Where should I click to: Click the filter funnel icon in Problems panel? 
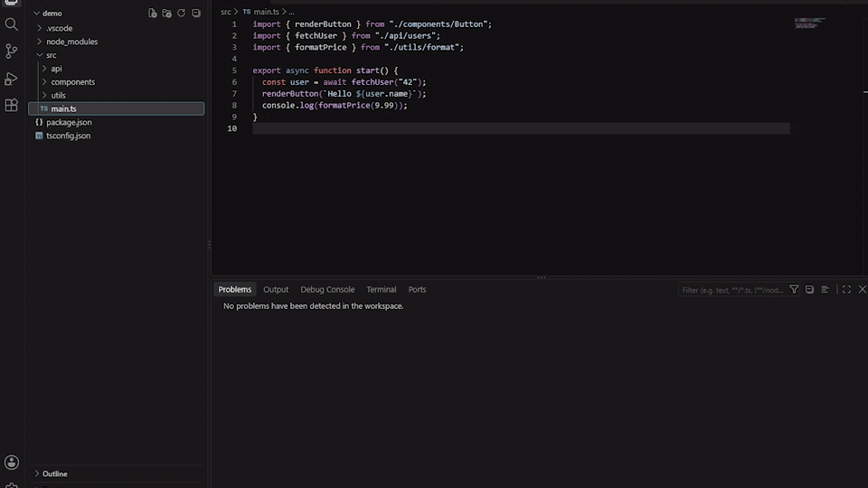tap(794, 289)
